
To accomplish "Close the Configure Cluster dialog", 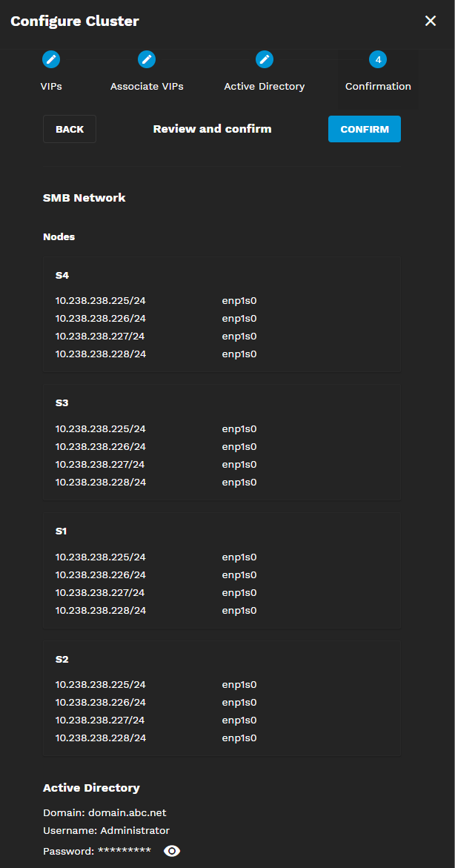I will (x=431, y=21).
